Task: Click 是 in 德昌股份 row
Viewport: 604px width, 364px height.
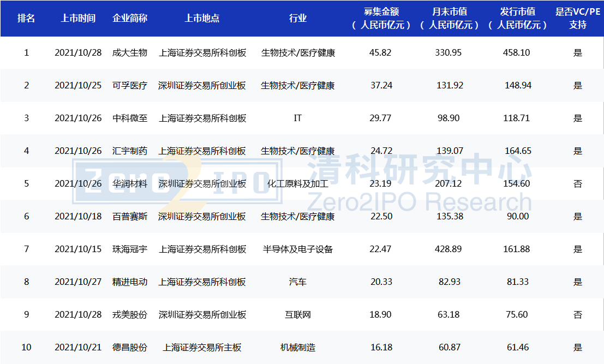Action: click(x=578, y=348)
